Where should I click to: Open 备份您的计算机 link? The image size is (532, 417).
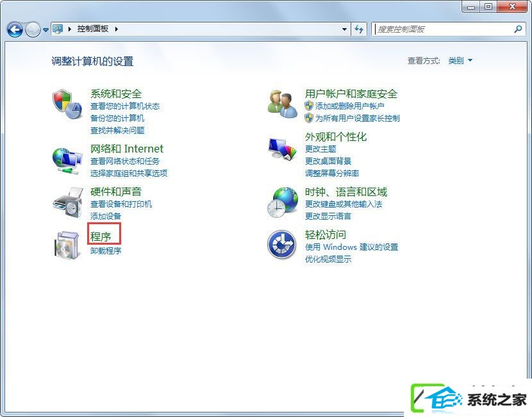tap(117, 119)
